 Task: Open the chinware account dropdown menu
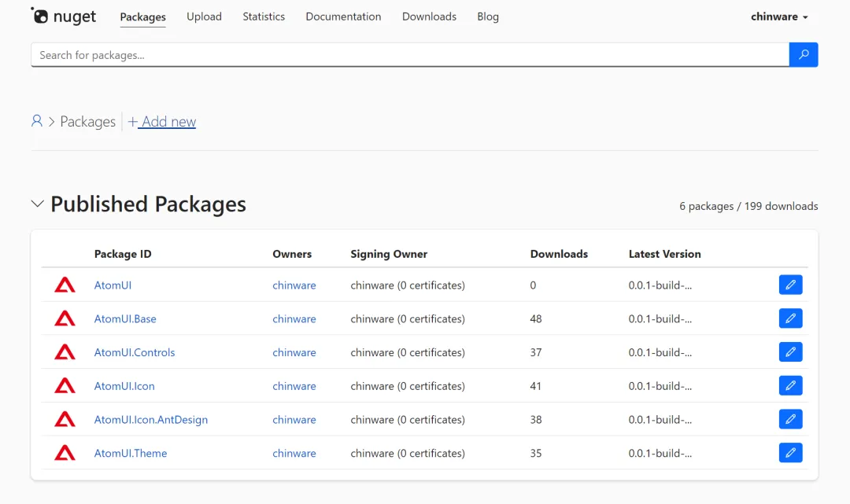(x=779, y=17)
